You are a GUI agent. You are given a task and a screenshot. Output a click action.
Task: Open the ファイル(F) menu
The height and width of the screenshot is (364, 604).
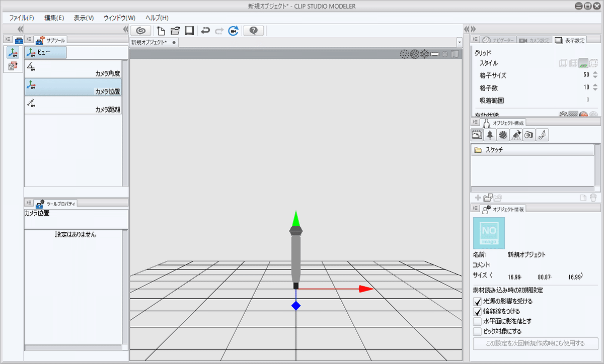click(22, 18)
